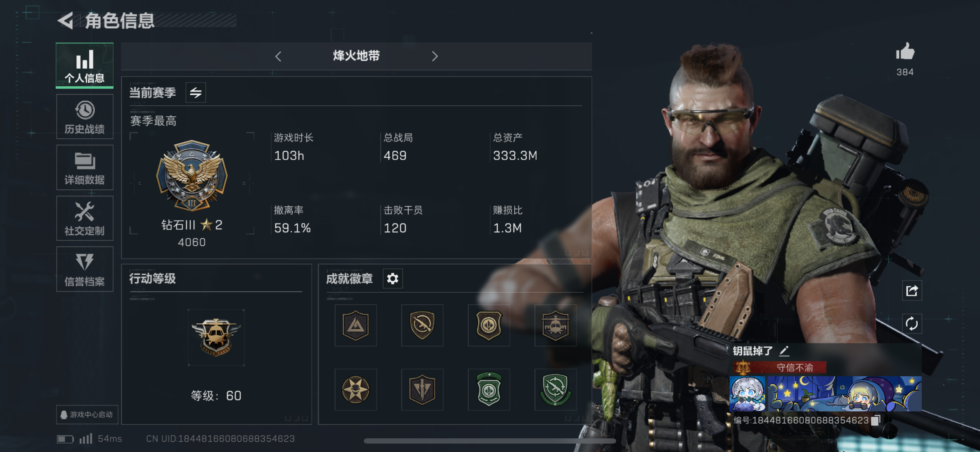Viewport: 980px width, 452px height.
Task: Switch to the 详细数据 tab
Action: click(84, 167)
